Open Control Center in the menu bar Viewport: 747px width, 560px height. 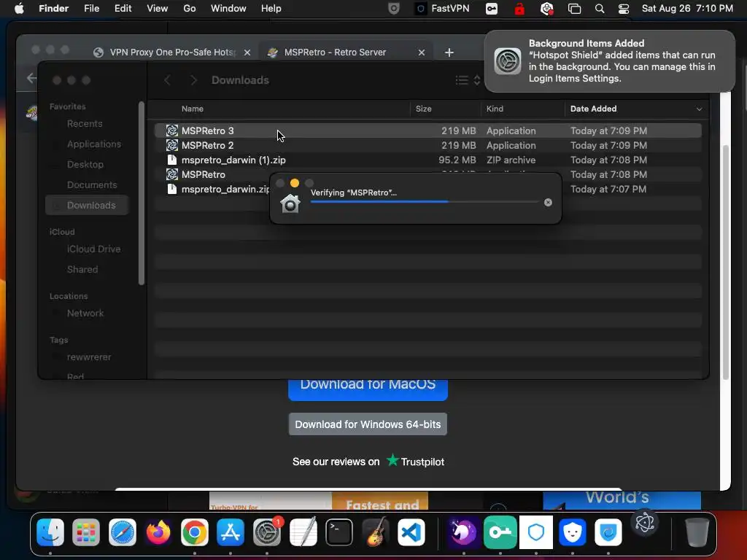[624, 9]
